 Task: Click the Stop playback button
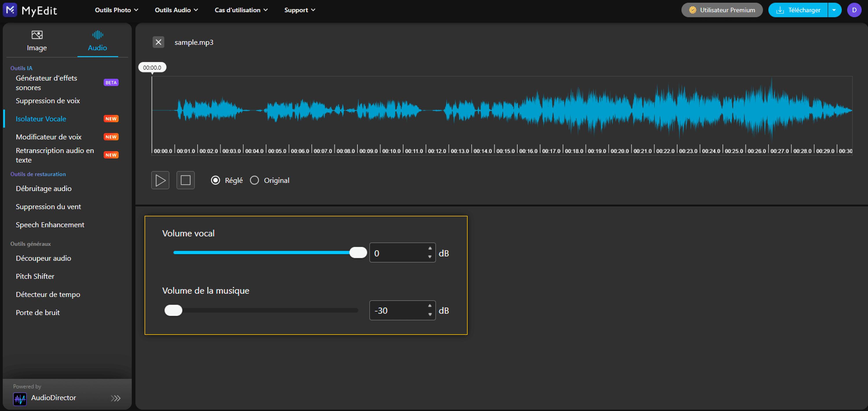(185, 180)
